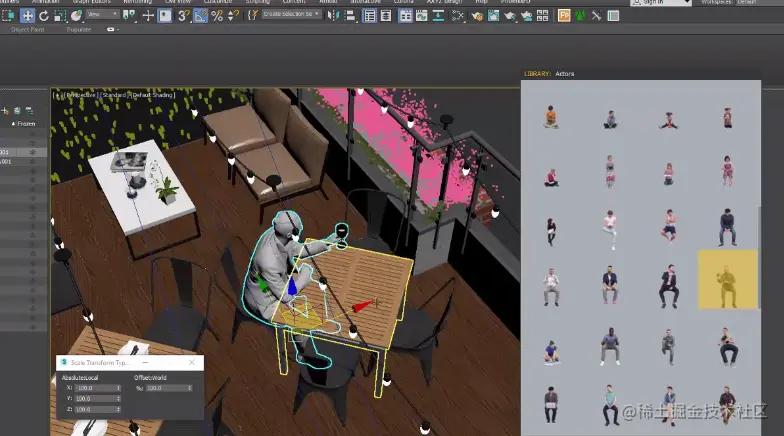Select the Scale tool
The height and width of the screenshot is (436, 784).
click(x=60, y=16)
